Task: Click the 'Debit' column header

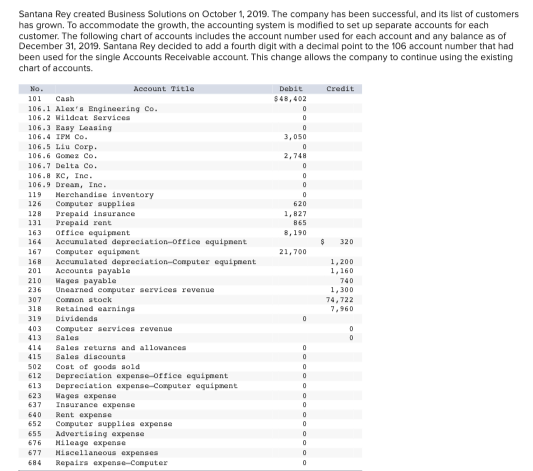Action: 291,89
